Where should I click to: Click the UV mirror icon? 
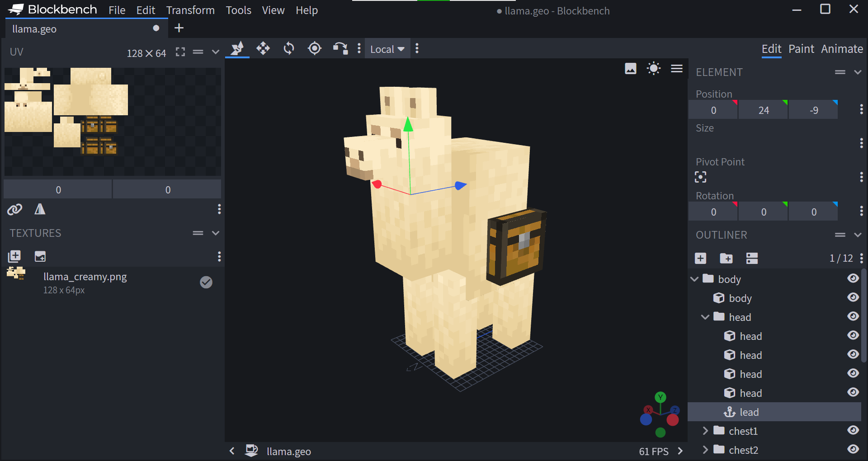click(x=40, y=209)
